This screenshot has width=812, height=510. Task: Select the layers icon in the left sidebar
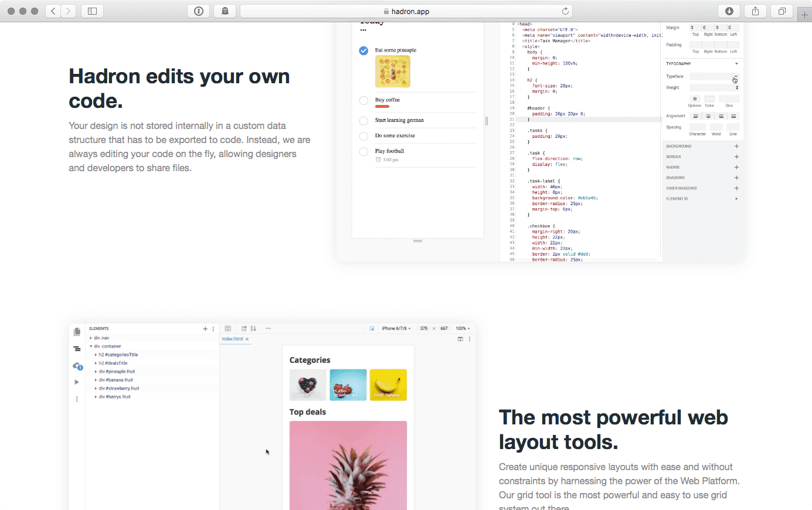(x=77, y=348)
